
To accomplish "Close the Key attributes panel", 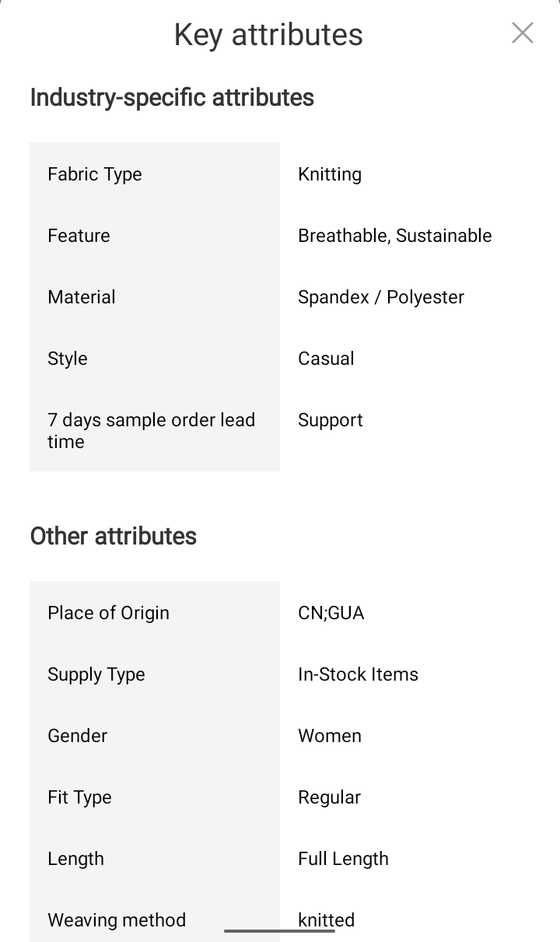I will [x=522, y=33].
